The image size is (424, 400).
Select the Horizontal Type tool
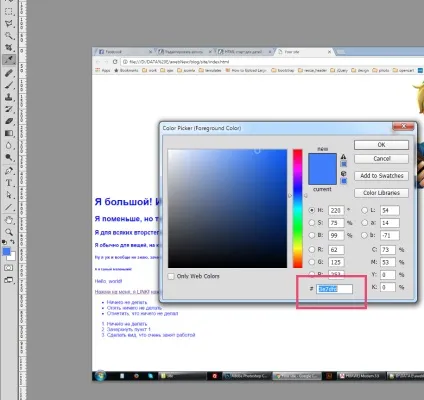pyautogui.click(x=9, y=183)
